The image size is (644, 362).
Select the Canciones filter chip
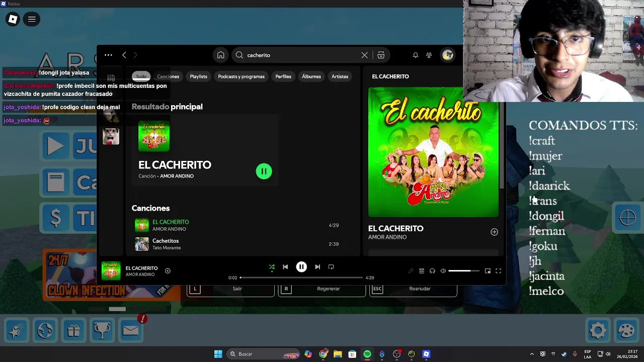[168, 76]
